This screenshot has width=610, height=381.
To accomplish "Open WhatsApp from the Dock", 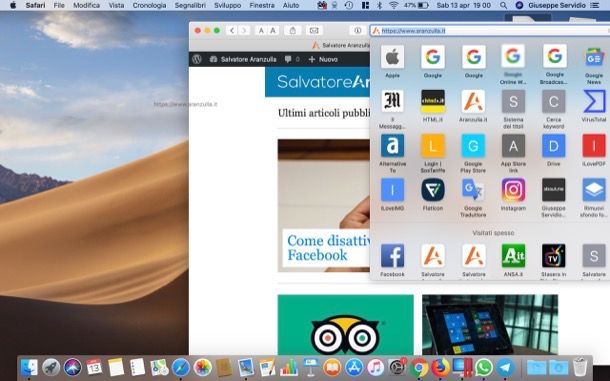I will [x=484, y=367].
